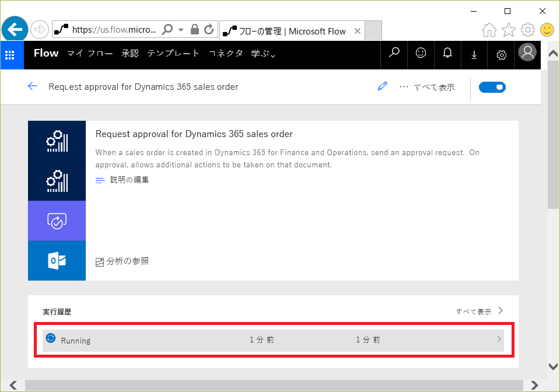Click the second Dynamics 365 connector tile

57,181
